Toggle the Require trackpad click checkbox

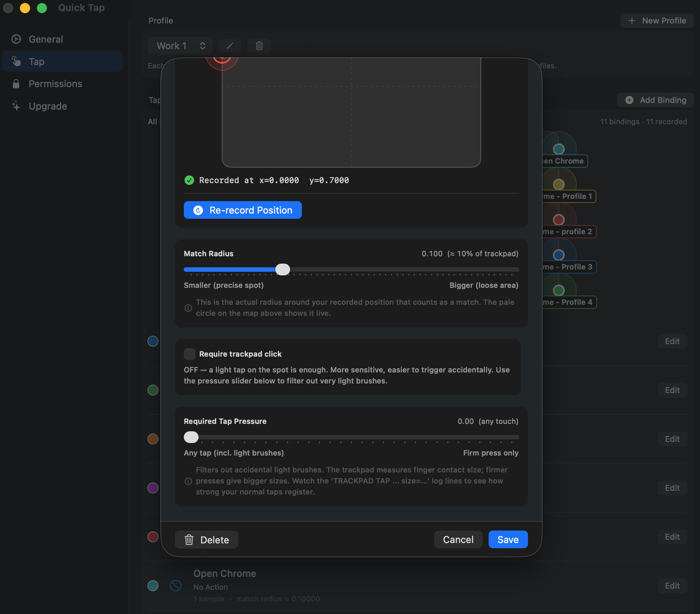tap(190, 354)
